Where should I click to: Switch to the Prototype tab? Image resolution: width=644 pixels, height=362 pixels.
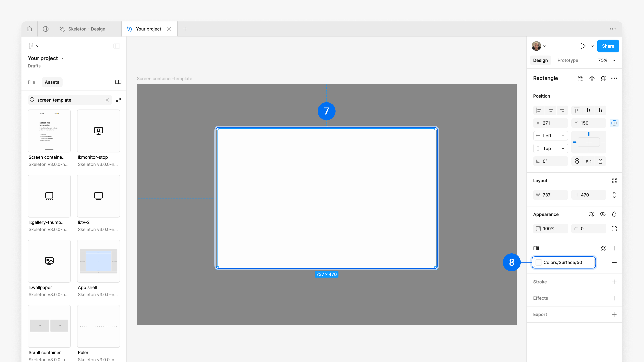pyautogui.click(x=568, y=61)
